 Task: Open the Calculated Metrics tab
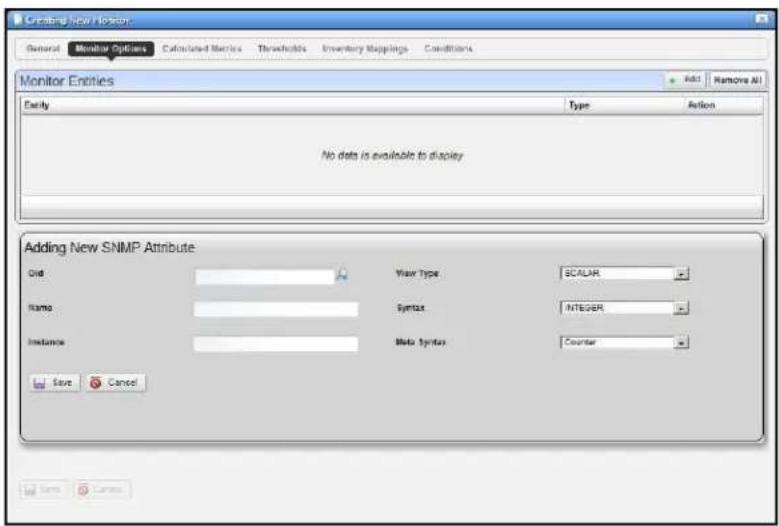202,49
